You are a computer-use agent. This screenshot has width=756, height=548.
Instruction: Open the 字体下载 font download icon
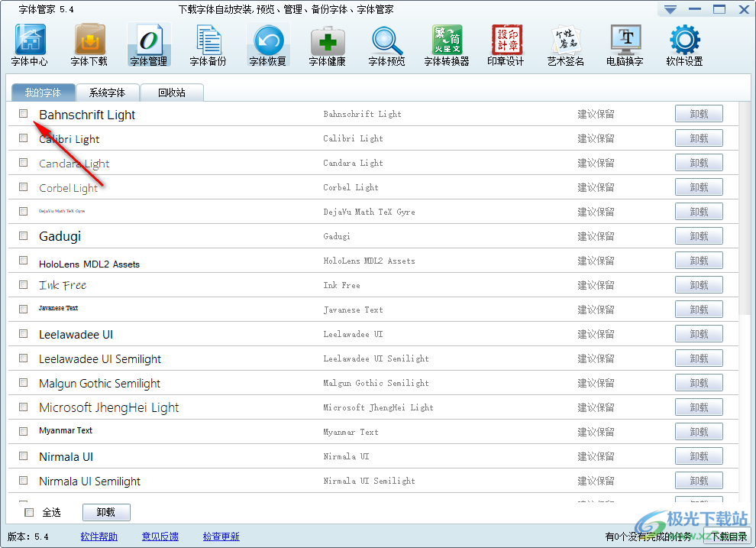(89, 45)
